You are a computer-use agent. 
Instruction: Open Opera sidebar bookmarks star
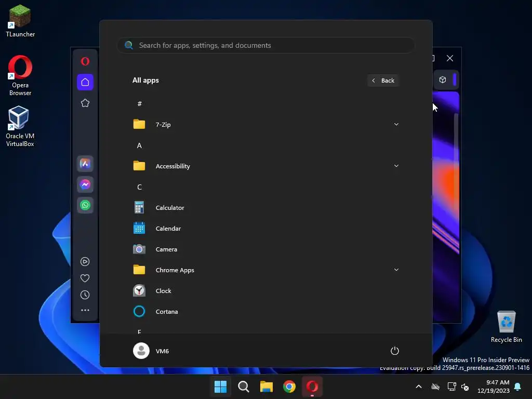[x=85, y=103]
